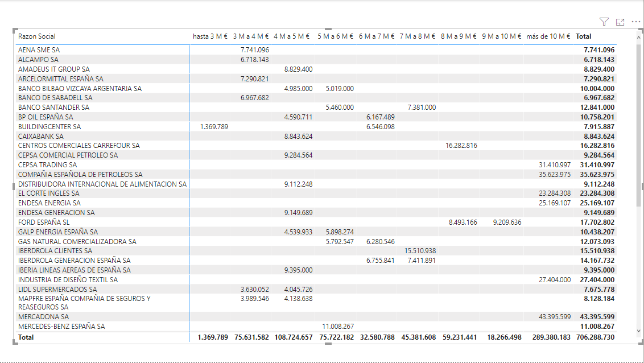
Task: Select the EL CORTE INGLES SA value 23.284.308
Action: point(555,193)
